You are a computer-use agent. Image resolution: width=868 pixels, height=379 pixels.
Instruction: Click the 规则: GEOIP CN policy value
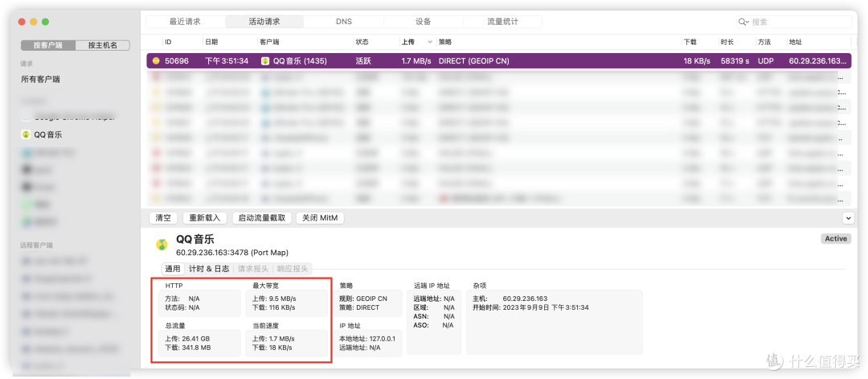tap(362, 299)
